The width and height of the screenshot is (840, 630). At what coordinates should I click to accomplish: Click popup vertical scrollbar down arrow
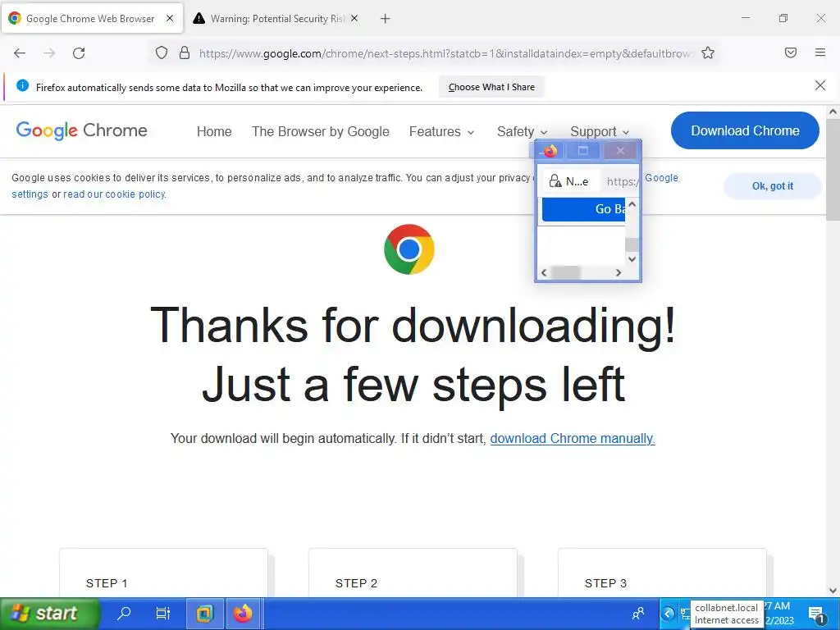[632, 259]
